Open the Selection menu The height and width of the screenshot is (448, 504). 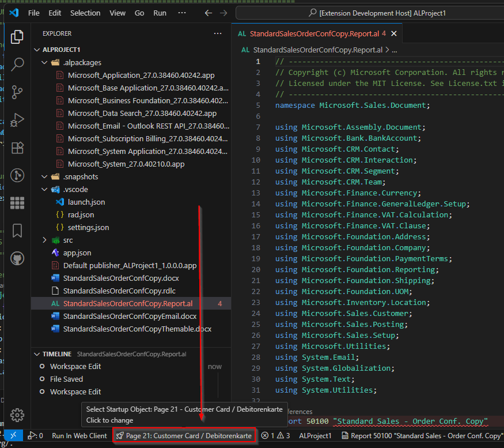pyautogui.click(x=85, y=13)
